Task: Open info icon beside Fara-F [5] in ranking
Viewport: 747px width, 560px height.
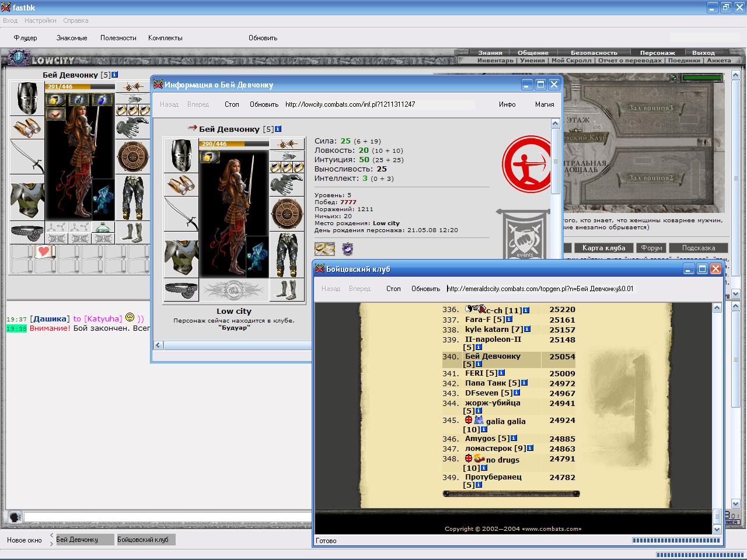Action: click(509, 319)
